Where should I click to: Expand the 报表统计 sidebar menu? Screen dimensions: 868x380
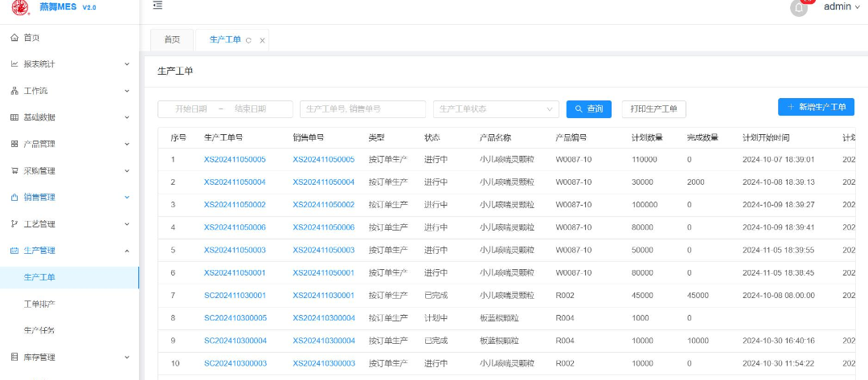pyautogui.click(x=69, y=64)
